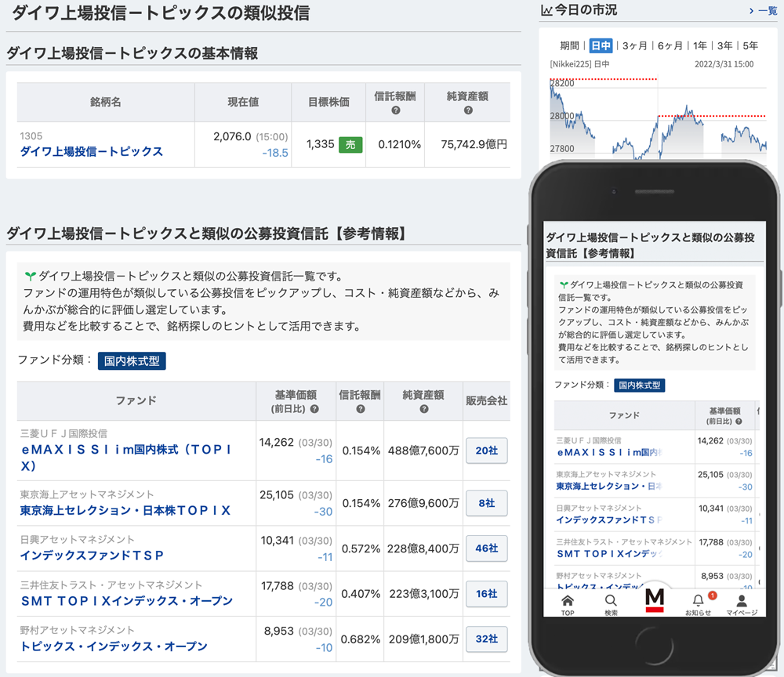
Task: Open the eMAXIS Slim国内株式（TOPIX） fund link on the desktop page
Action: coord(126,458)
